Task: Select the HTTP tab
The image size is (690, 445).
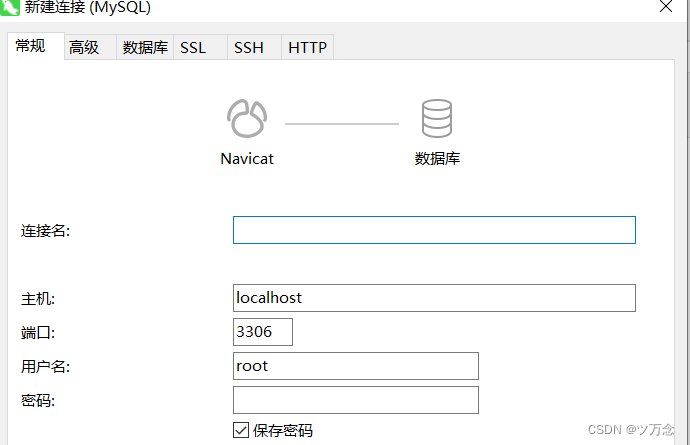Action: (x=308, y=47)
